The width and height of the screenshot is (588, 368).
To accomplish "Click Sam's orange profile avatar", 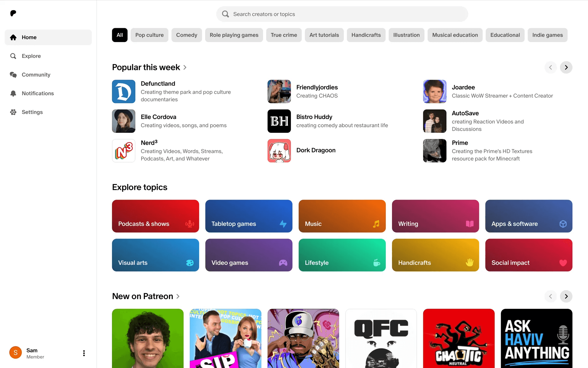I will (x=16, y=353).
